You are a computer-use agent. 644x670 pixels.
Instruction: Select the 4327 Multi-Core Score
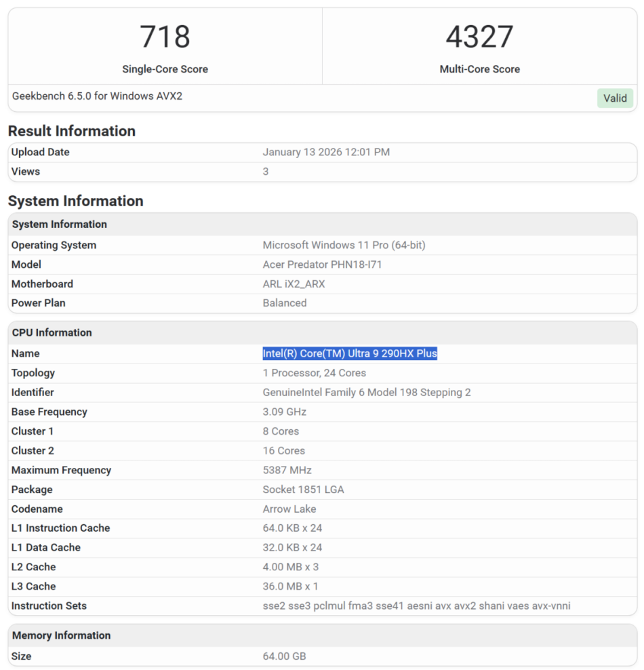tap(479, 36)
